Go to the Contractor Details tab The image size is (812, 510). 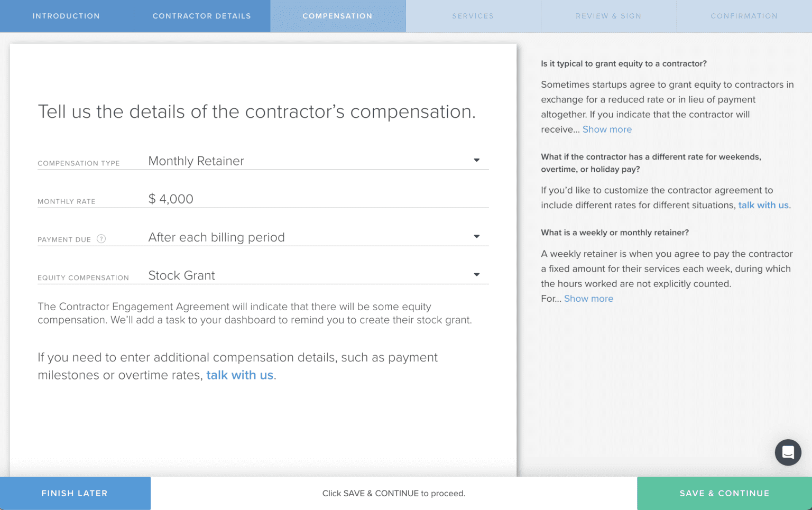202,16
